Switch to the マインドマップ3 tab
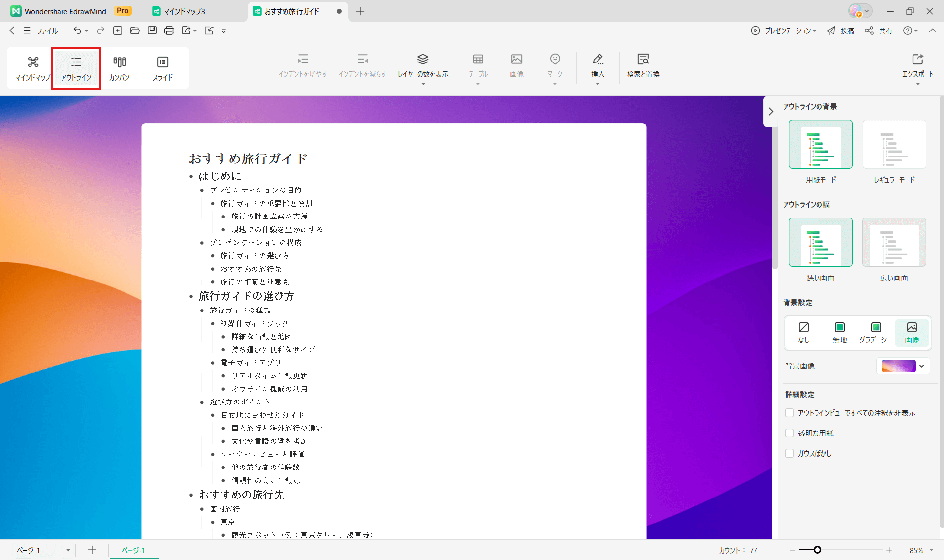 click(x=184, y=11)
